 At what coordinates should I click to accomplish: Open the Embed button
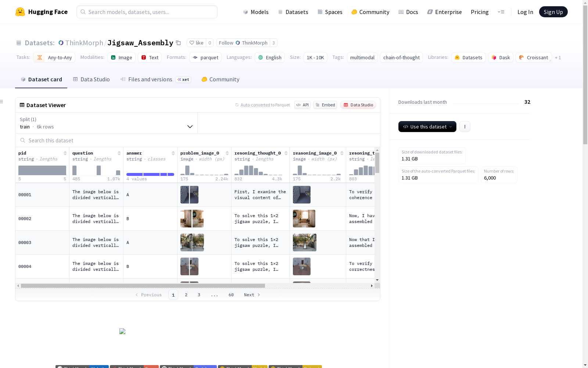click(325, 105)
